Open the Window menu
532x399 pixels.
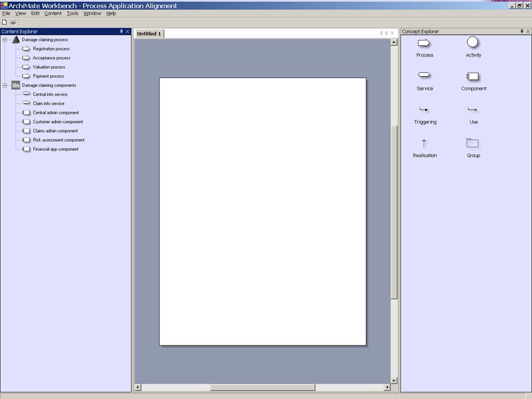(x=93, y=13)
